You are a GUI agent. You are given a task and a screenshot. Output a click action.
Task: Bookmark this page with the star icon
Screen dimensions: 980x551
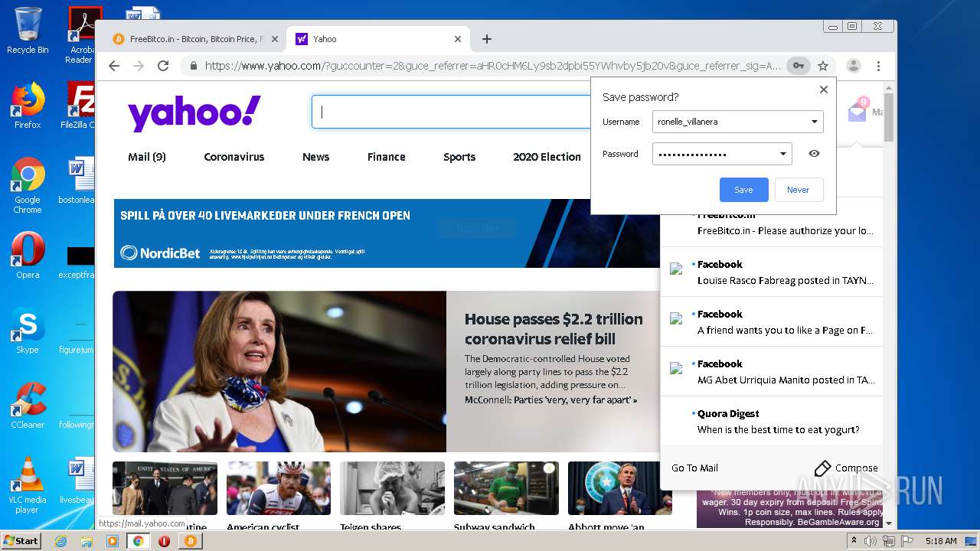[x=823, y=66]
